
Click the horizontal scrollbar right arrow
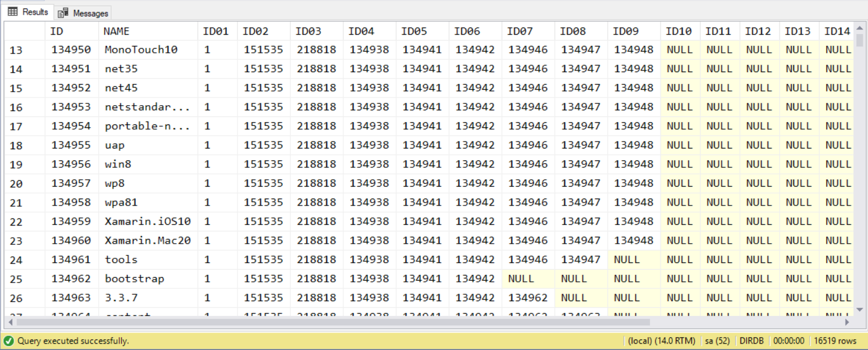(847, 322)
